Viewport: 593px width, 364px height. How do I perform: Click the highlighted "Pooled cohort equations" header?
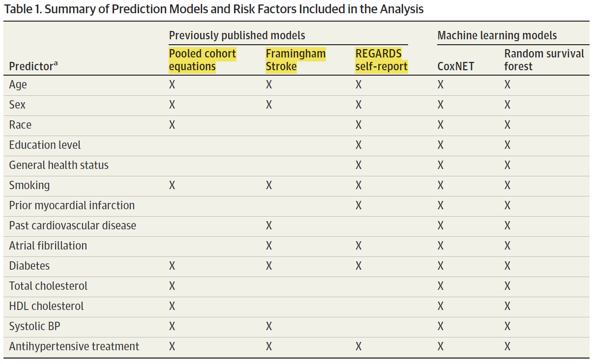(x=202, y=60)
